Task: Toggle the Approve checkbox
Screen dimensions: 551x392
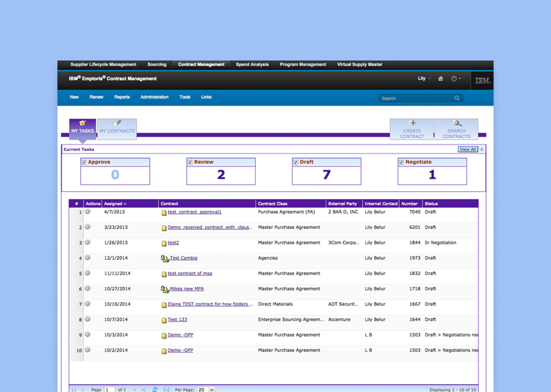Action: (84, 162)
